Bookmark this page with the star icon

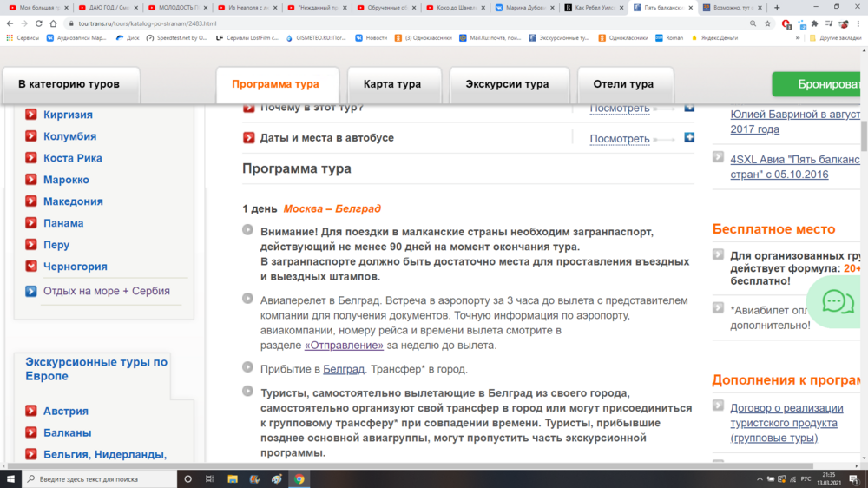coord(767,23)
